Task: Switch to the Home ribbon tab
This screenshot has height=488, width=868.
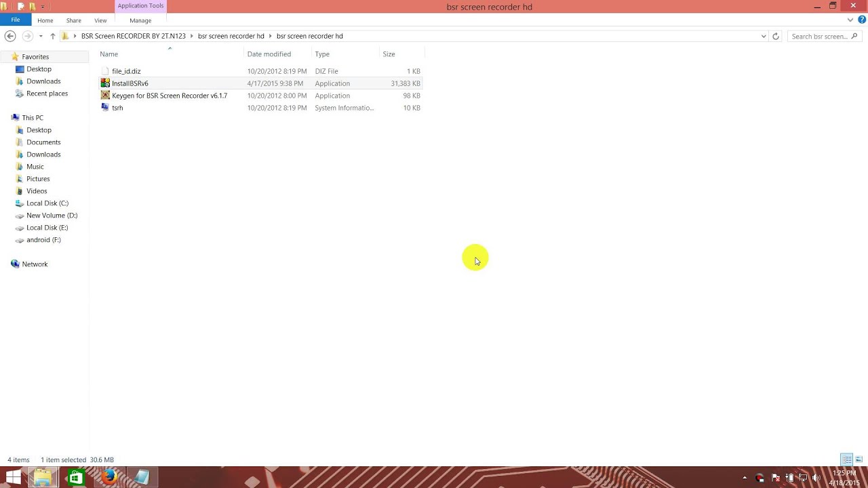Action: tap(45, 20)
